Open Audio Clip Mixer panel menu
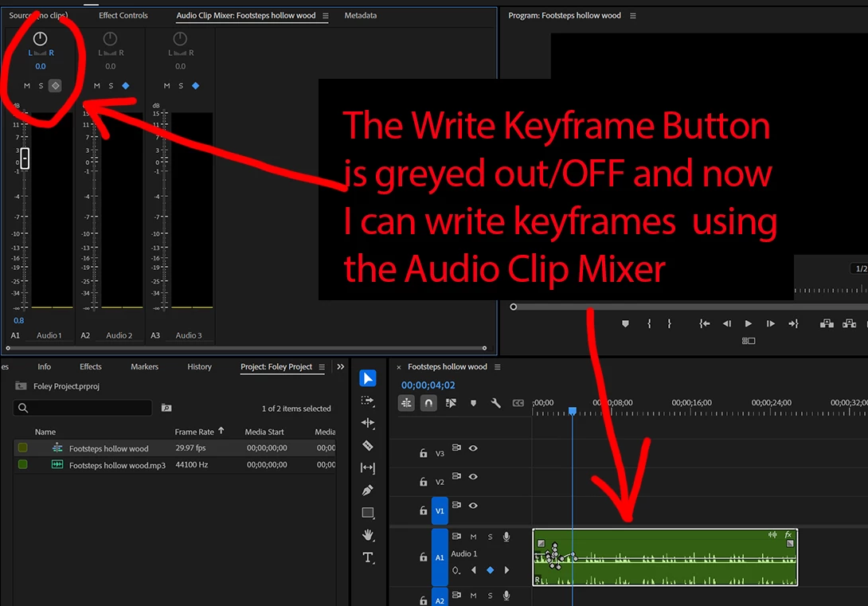The image size is (868, 606). point(326,16)
